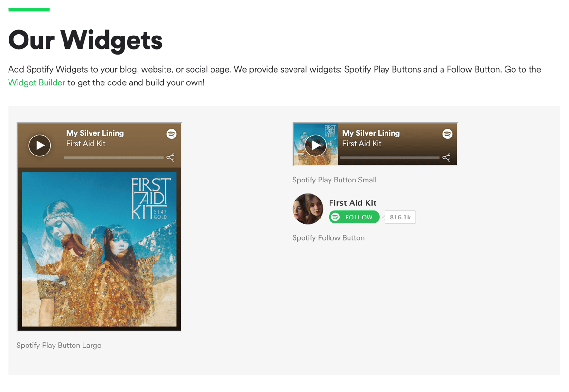Click the First Aid Kit artist in the large widget

(x=86, y=144)
